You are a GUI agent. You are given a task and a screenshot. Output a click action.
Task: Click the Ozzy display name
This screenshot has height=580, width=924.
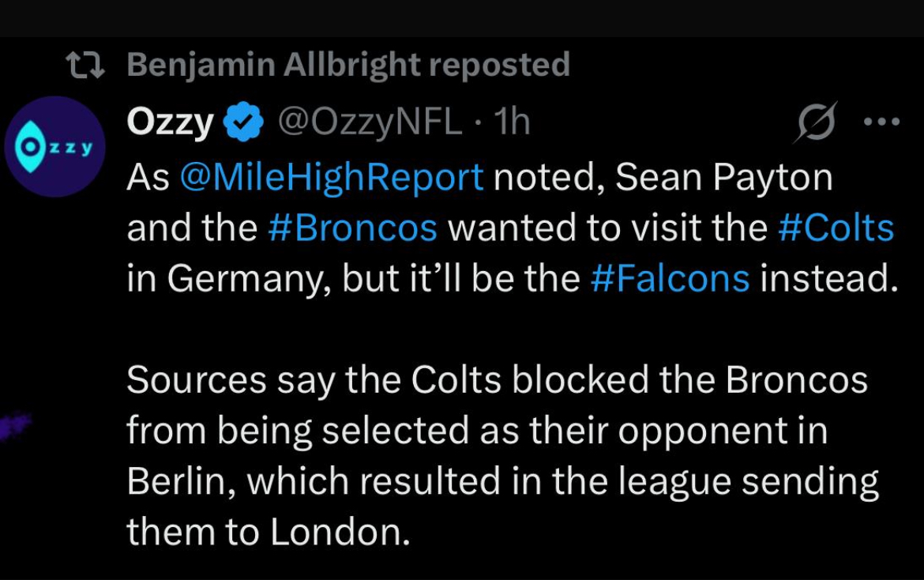coord(170,123)
